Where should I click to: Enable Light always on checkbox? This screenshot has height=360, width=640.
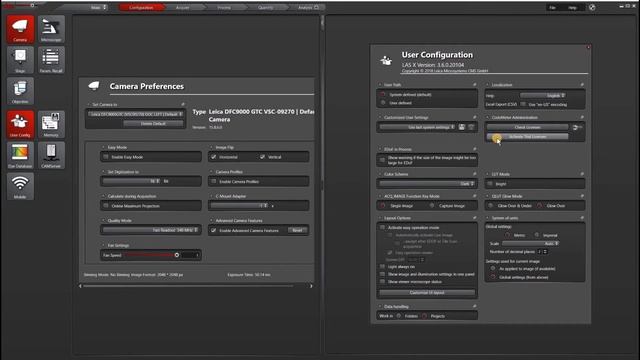tap(383, 267)
